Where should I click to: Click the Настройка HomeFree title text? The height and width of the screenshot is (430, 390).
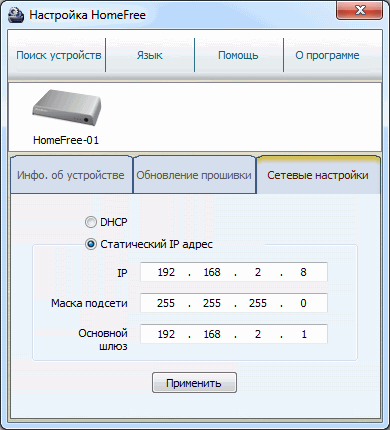(x=87, y=15)
